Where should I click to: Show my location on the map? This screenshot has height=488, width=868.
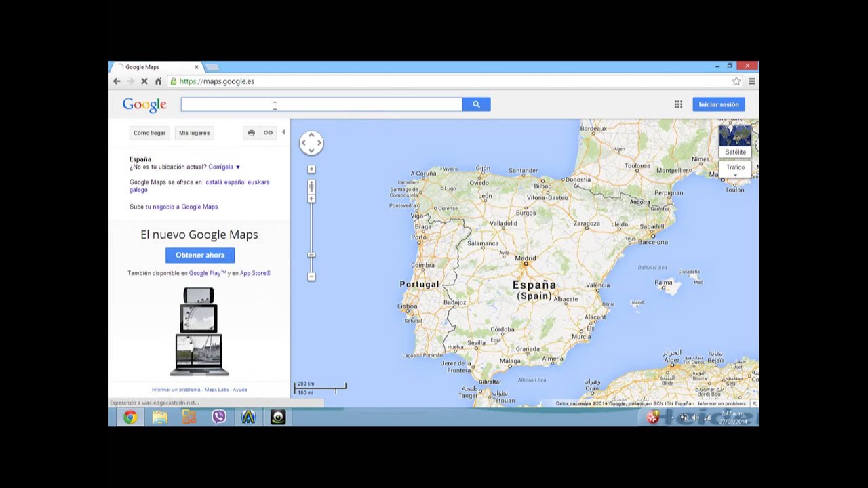pyautogui.click(x=311, y=169)
